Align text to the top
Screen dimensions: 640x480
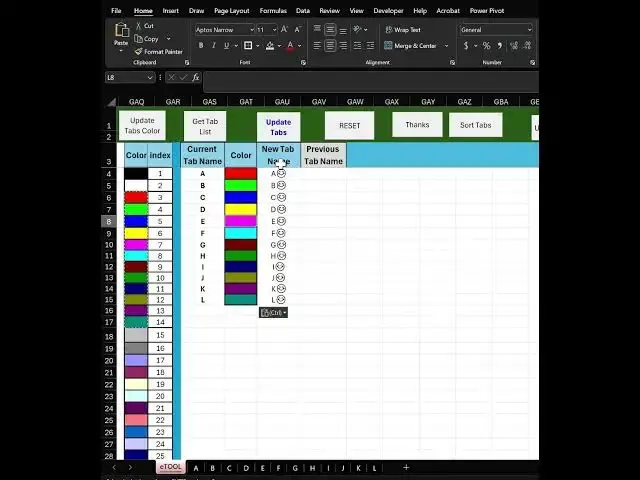coord(317,29)
